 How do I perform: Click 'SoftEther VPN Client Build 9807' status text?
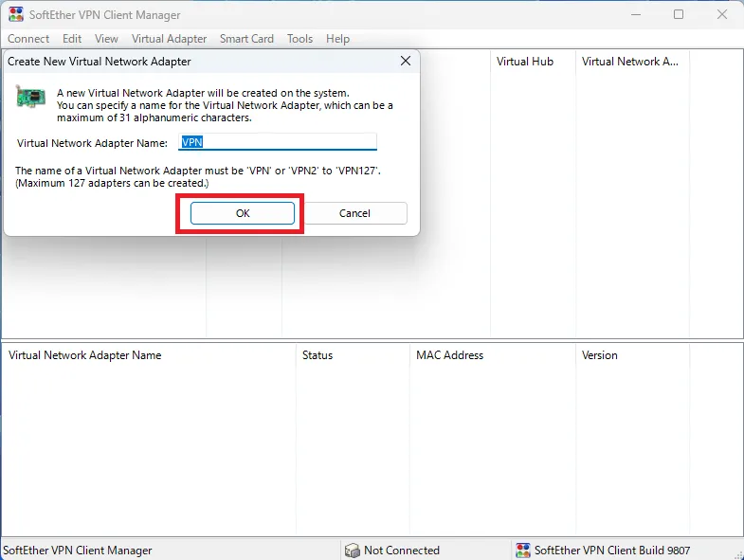612,550
